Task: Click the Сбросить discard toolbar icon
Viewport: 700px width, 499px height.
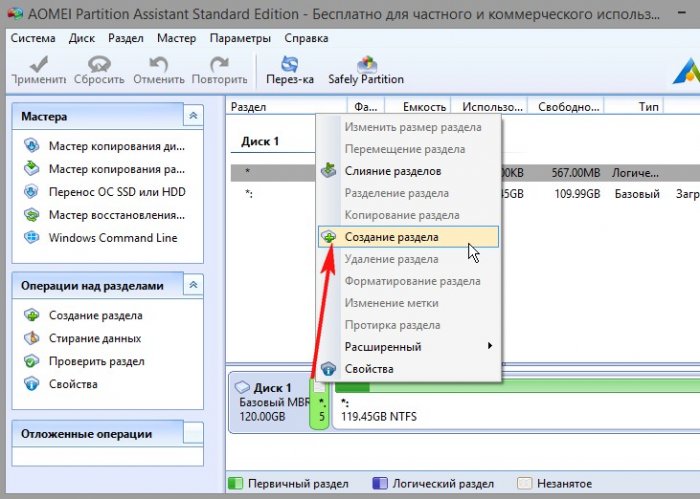Action: point(99,64)
